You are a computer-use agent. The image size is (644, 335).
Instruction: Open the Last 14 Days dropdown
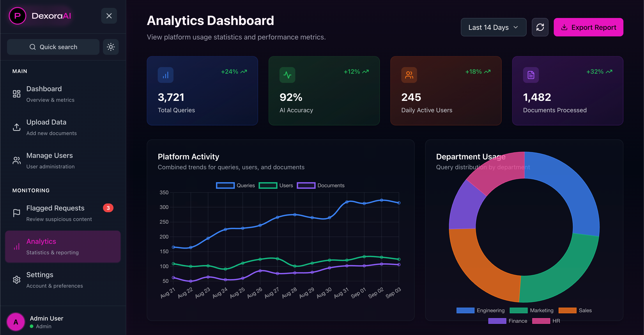(493, 27)
